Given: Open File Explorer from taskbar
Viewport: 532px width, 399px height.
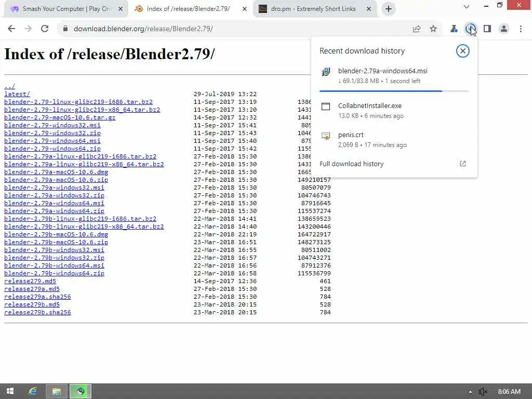Looking at the screenshot, I should coord(56,391).
